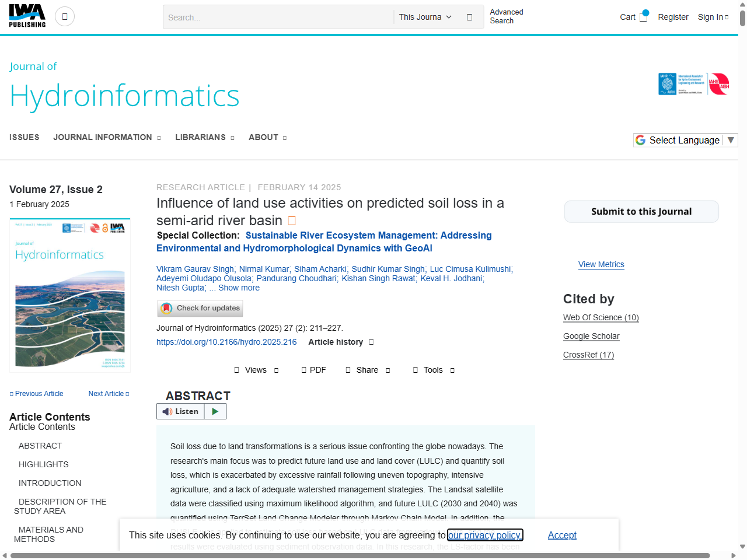Click the Google logo in Select Language
Image resolution: width=747 pixels, height=560 pixels.
640,140
